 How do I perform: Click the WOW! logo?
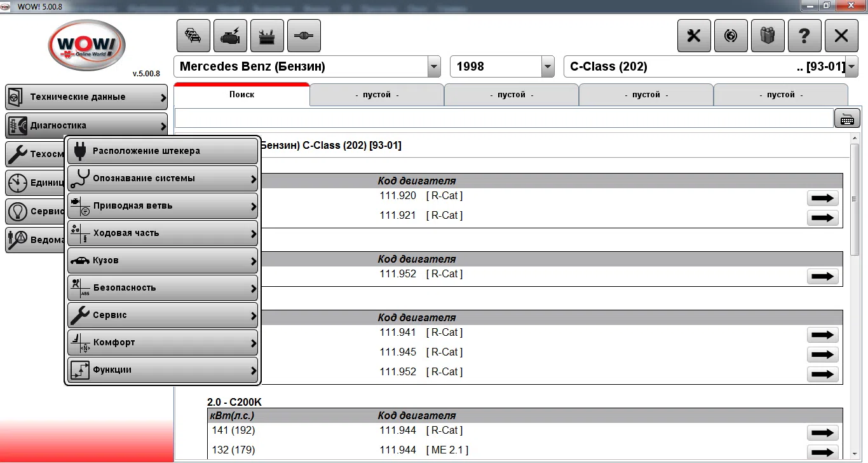(x=86, y=46)
